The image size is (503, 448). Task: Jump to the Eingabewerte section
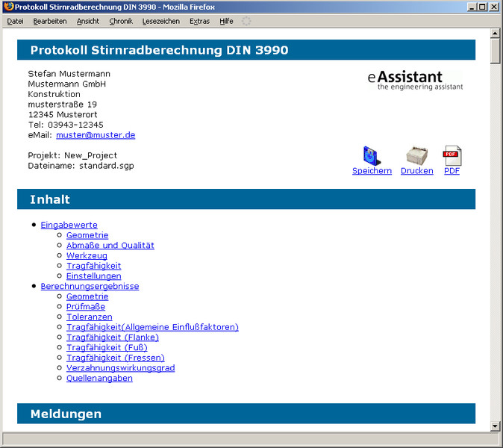[x=69, y=225]
